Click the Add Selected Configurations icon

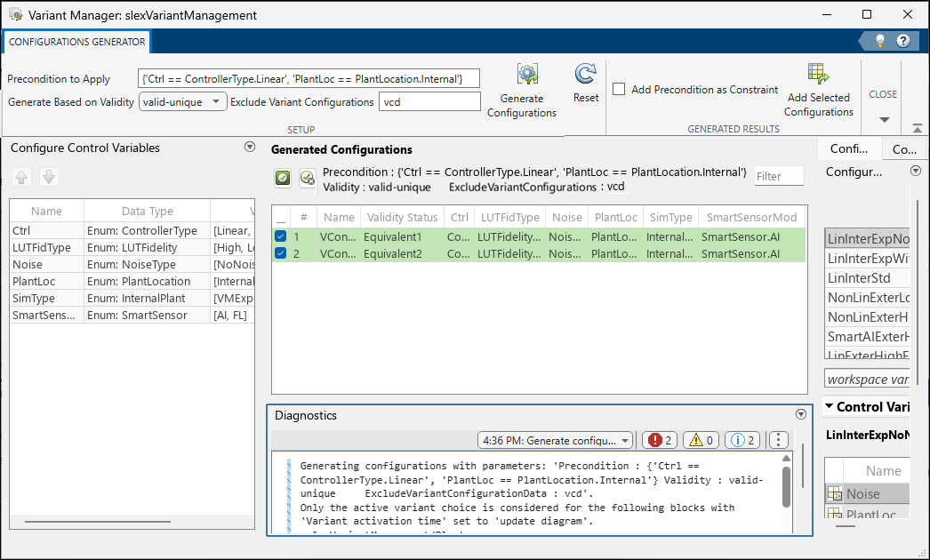coord(819,74)
